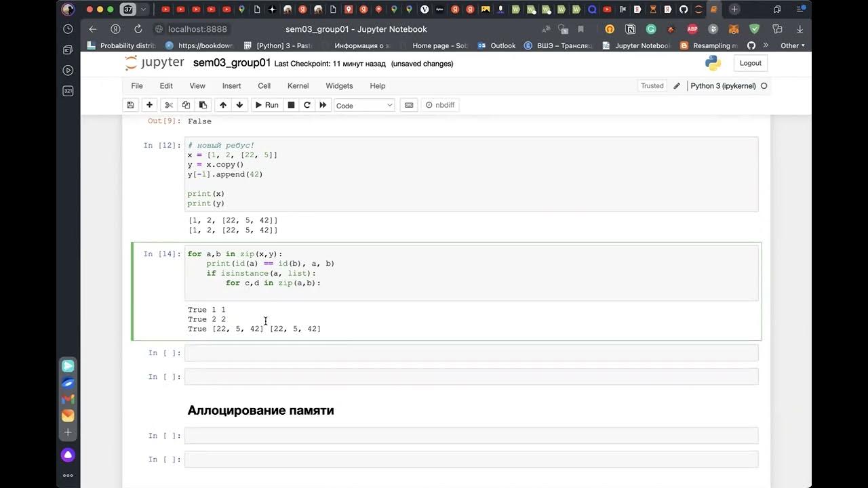The height and width of the screenshot is (488, 868).
Task: Paste cells below icon
Action: coord(203,105)
